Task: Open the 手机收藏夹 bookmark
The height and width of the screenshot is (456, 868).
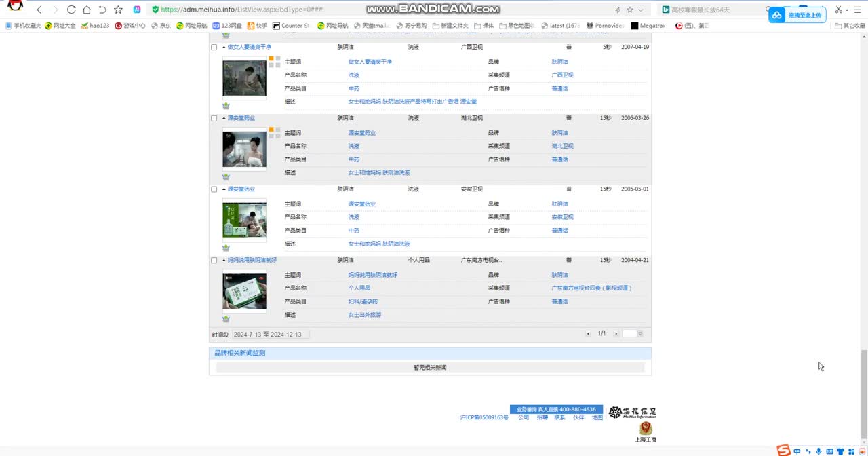Action: (x=23, y=26)
